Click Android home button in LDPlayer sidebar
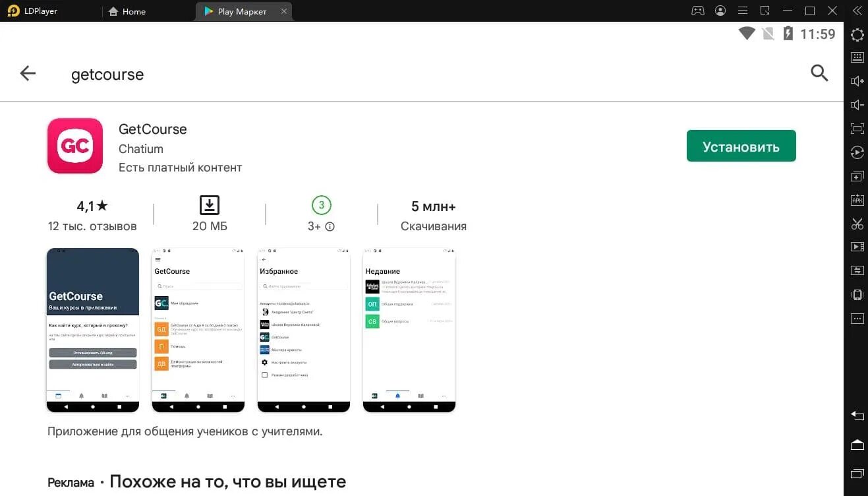This screenshot has height=496, width=868. point(857,445)
